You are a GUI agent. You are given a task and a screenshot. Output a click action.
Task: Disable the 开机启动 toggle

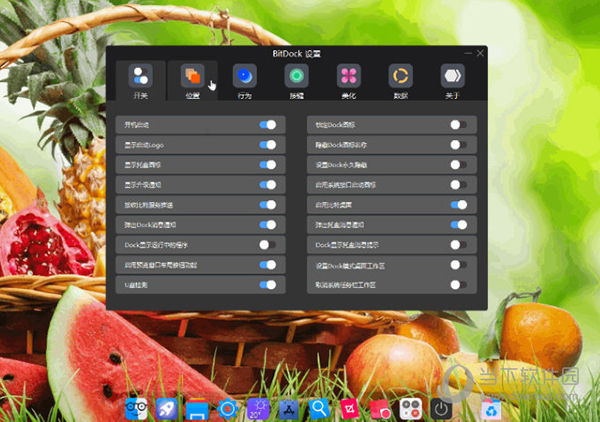[268, 125]
